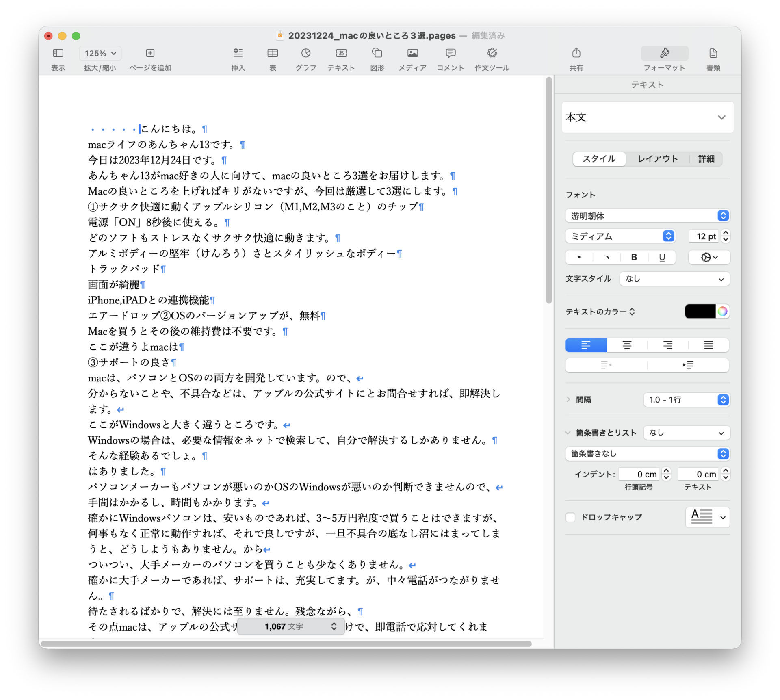The image size is (780, 700).
Task: Click the 表 (Table) toolbar icon
Action: pos(273,53)
